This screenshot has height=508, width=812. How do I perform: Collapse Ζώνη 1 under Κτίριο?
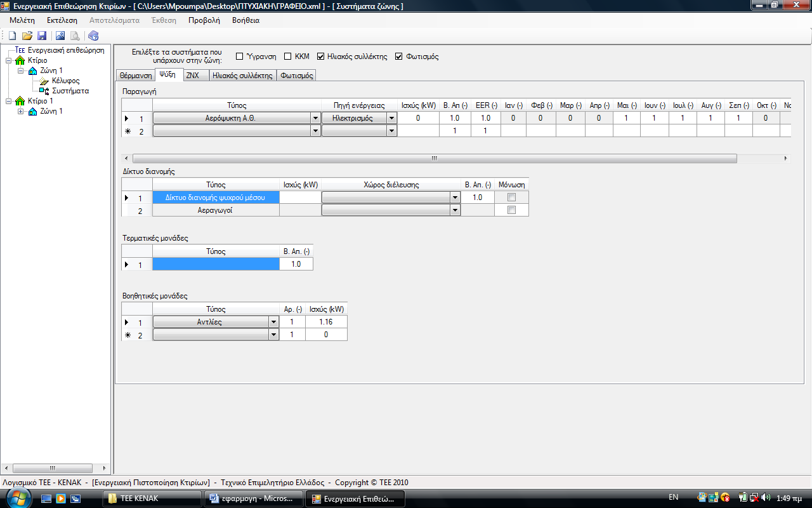[21, 70]
